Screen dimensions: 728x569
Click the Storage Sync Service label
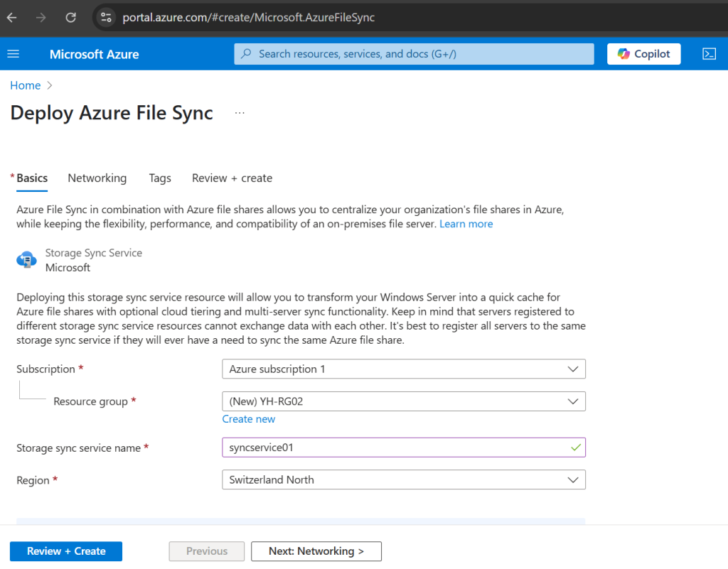pos(94,253)
